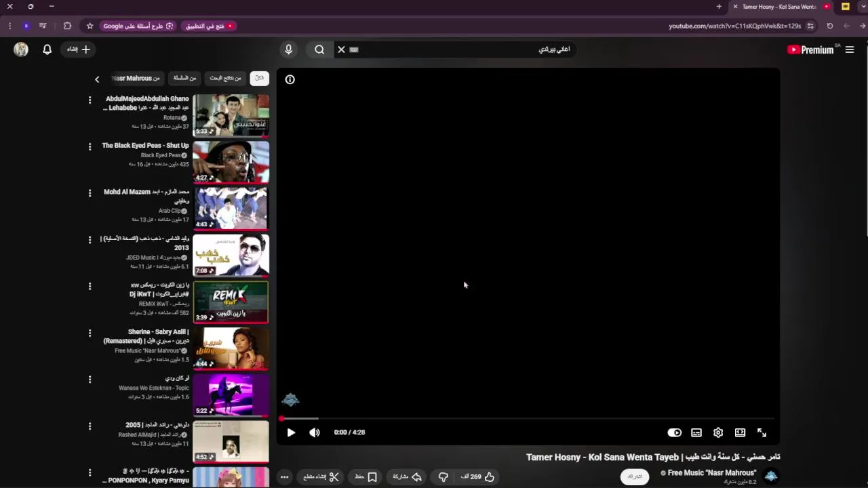Submit search with the magnifier button

(x=319, y=49)
